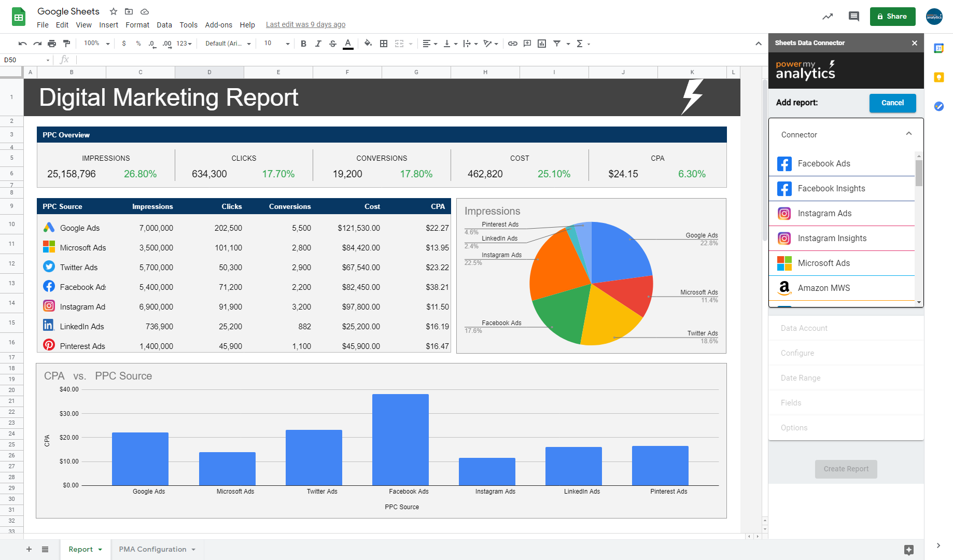
Task: Insert a link with the link icon
Action: pyautogui.click(x=513, y=44)
